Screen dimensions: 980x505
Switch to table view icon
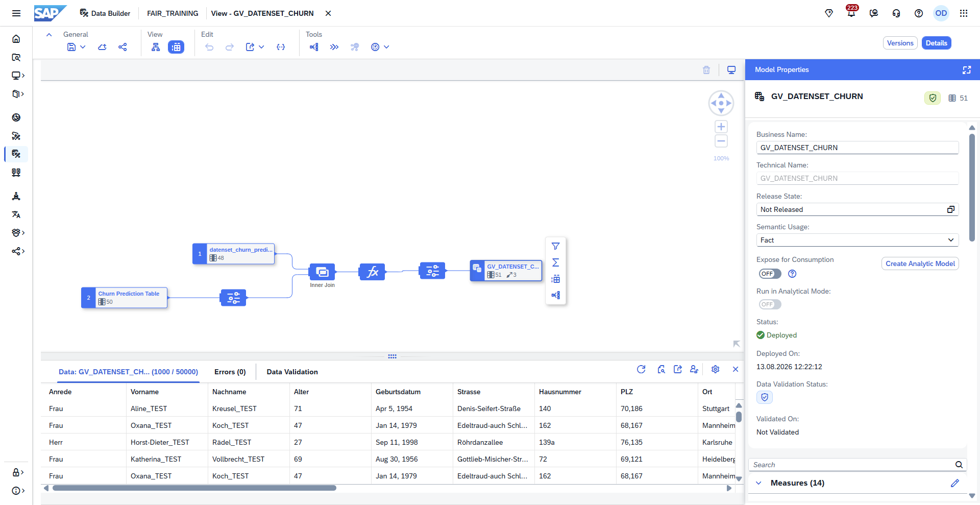pos(176,47)
